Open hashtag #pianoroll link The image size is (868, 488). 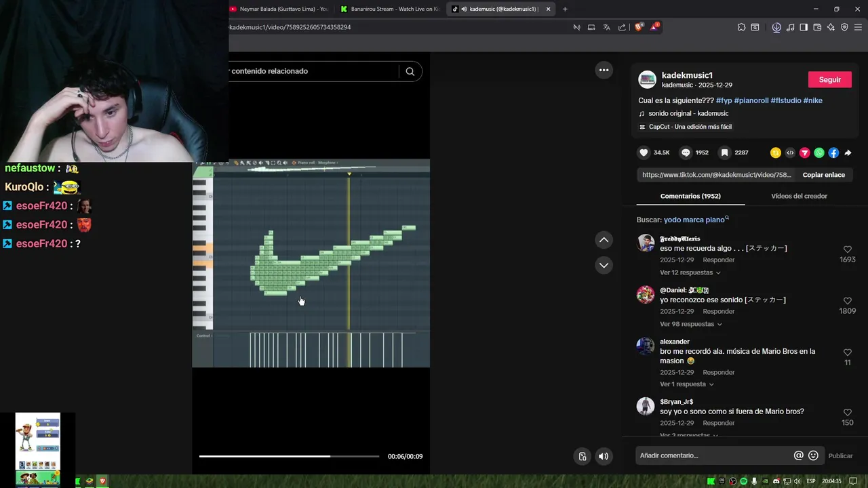(x=751, y=100)
